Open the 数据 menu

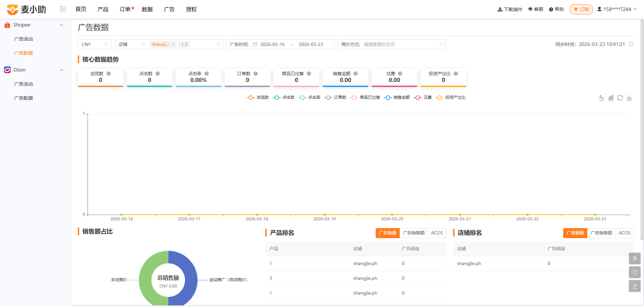(147, 9)
